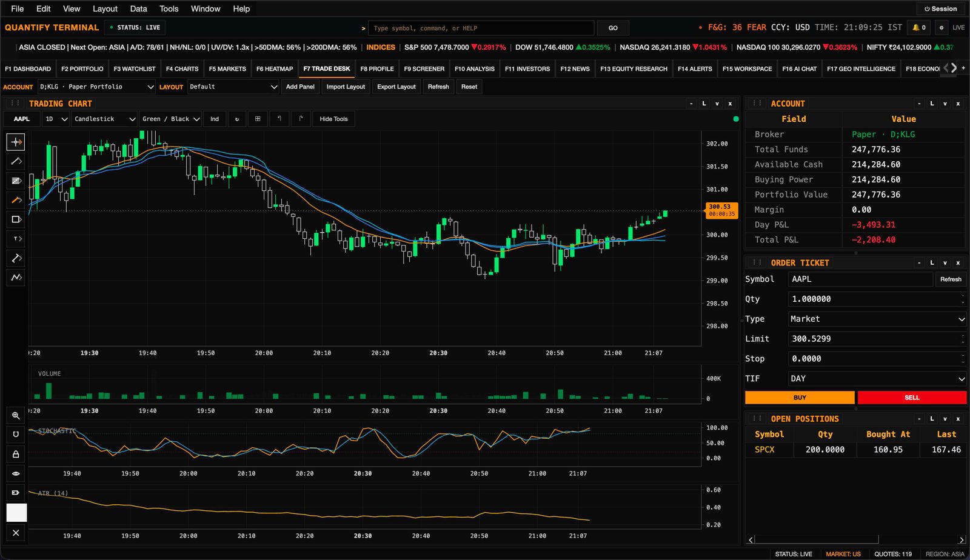The width and height of the screenshot is (970, 560).
Task: Open the 1D timeframe dropdown
Action: pos(56,119)
